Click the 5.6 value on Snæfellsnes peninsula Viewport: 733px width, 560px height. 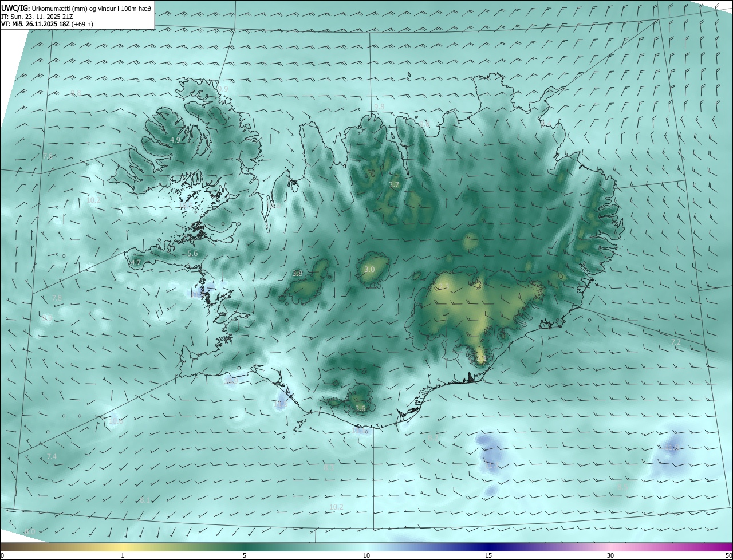tap(192, 253)
